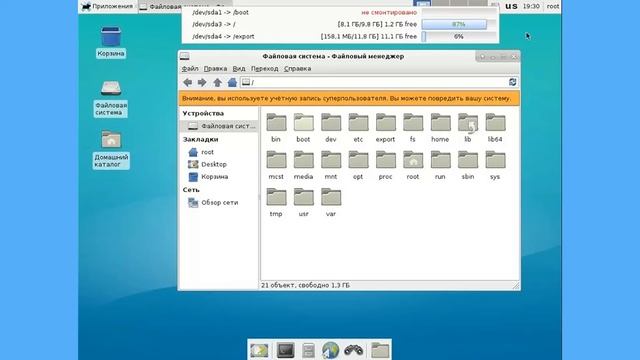Select the lib symlink folder
The height and width of the screenshot is (360, 640).
[x=468, y=127]
